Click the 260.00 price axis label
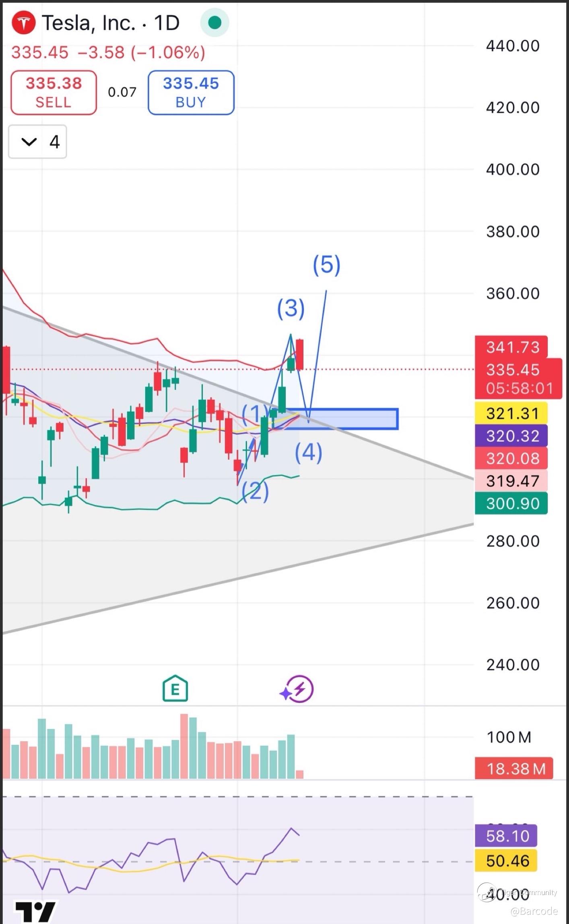This screenshot has height=924, width=569. (x=513, y=603)
